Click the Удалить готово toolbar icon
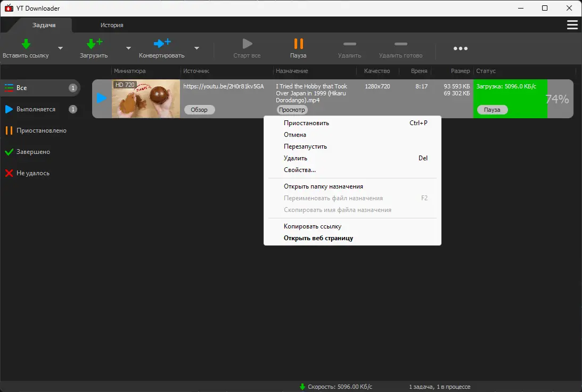 tap(401, 44)
